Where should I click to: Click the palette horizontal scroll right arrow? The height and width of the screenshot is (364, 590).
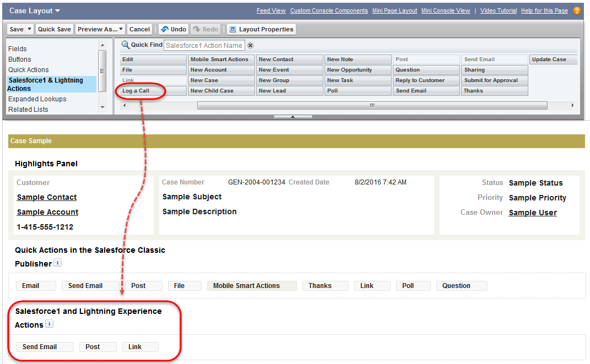tap(572, 105)
